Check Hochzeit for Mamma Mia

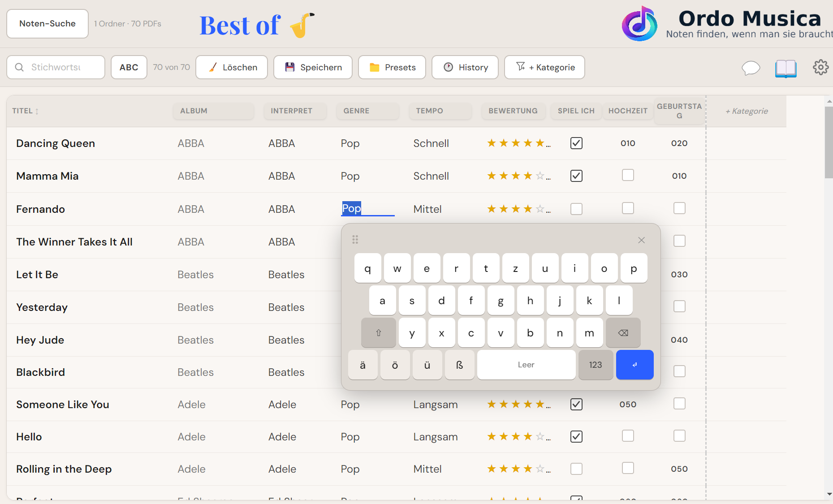point(628,175)
